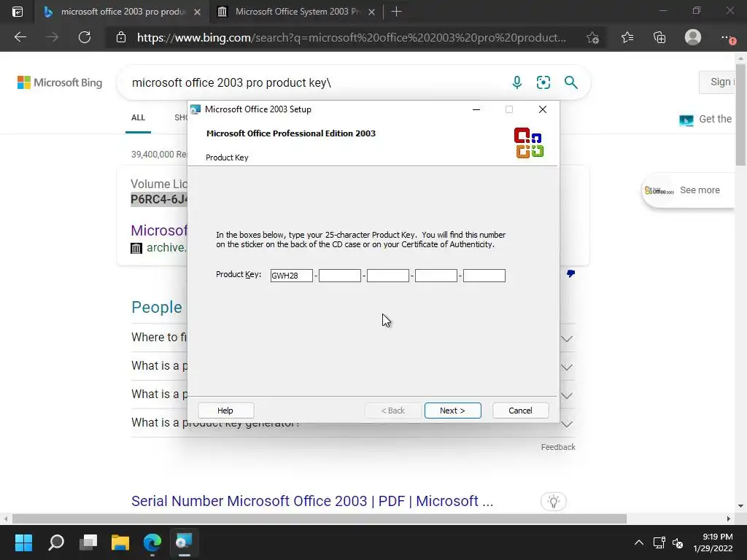Click the Office 2003 thumbnail by See more

(659, 190)
